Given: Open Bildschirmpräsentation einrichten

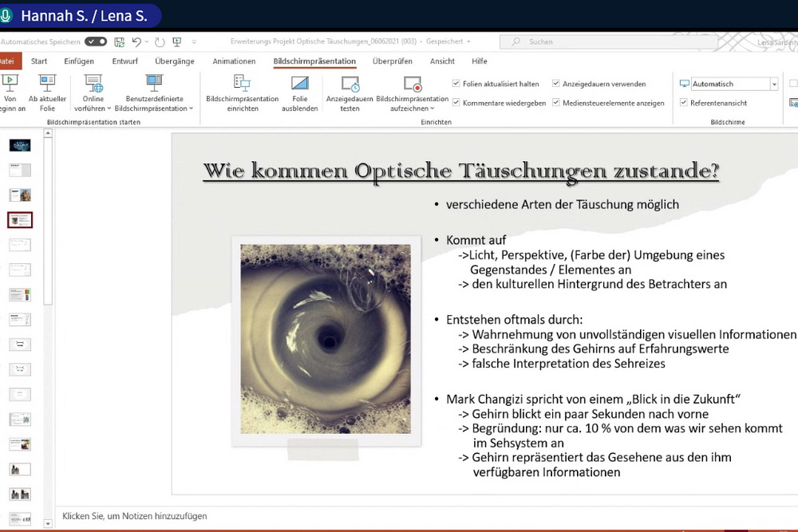Looking at the screenshot, I should 242,82.
